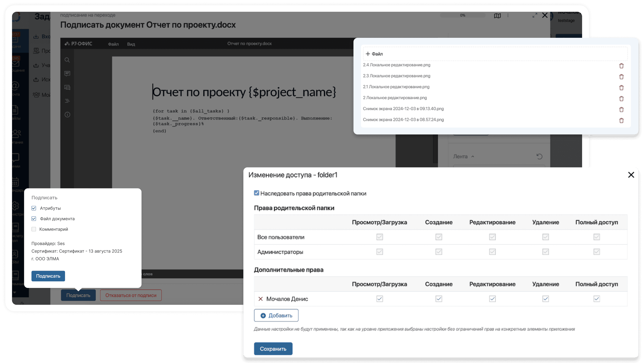Click the refresh icon next to Лента
Viewport: 644px width, 363px height.
point(539,157)
